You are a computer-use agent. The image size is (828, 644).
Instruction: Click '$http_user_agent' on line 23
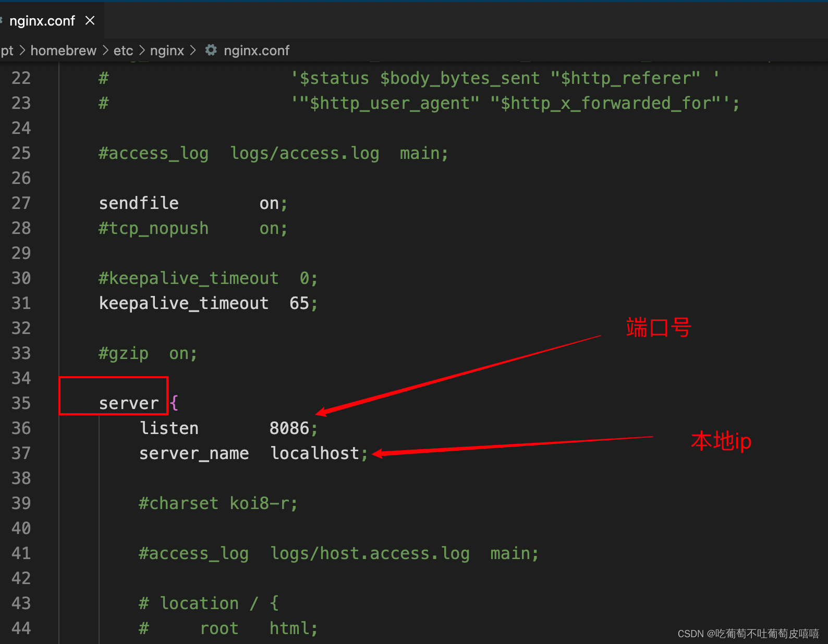click(389, 104)
